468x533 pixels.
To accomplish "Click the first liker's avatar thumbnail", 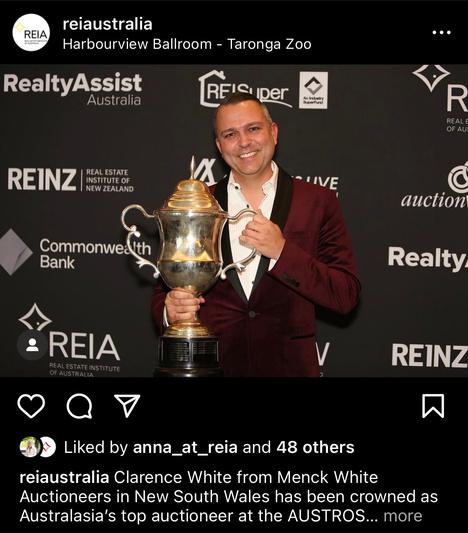I will tap(29, 447).
